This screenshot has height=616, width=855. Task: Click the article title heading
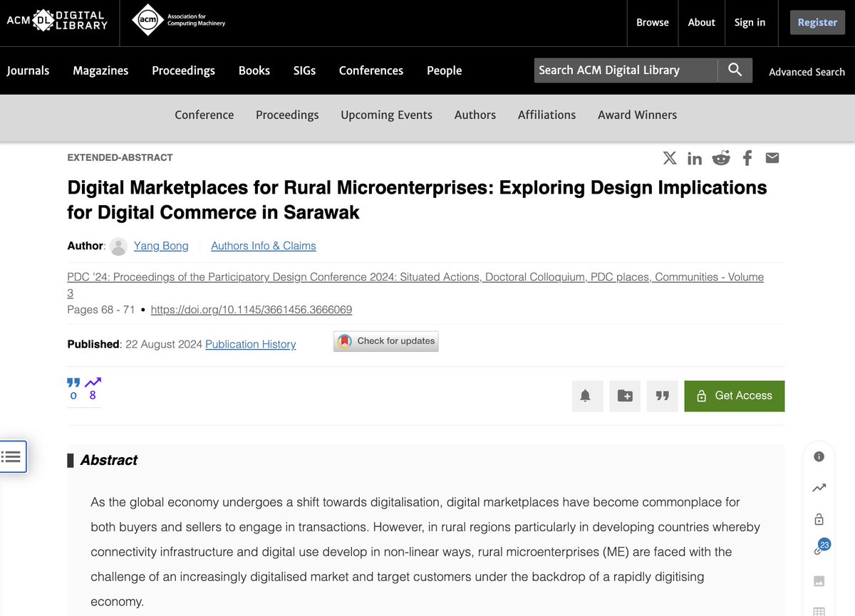click(x=417, y=200)
